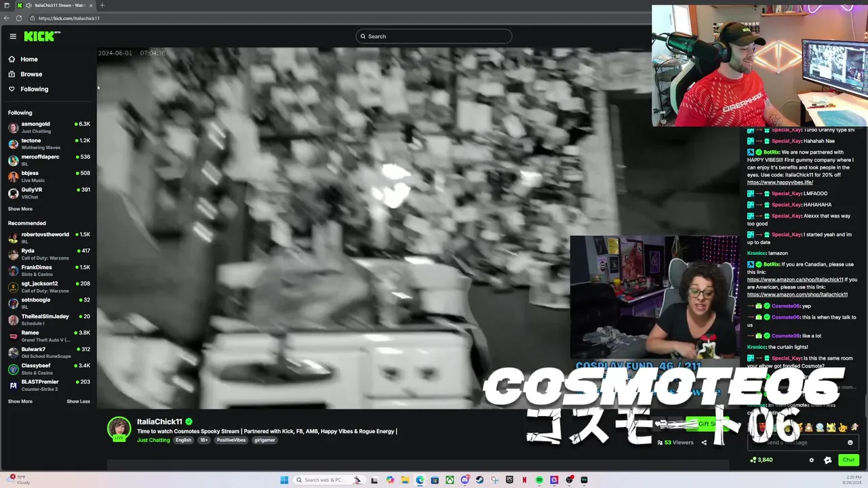Open bbjess's channel in Following
868x488 pixels.
[x=49, y=176]
